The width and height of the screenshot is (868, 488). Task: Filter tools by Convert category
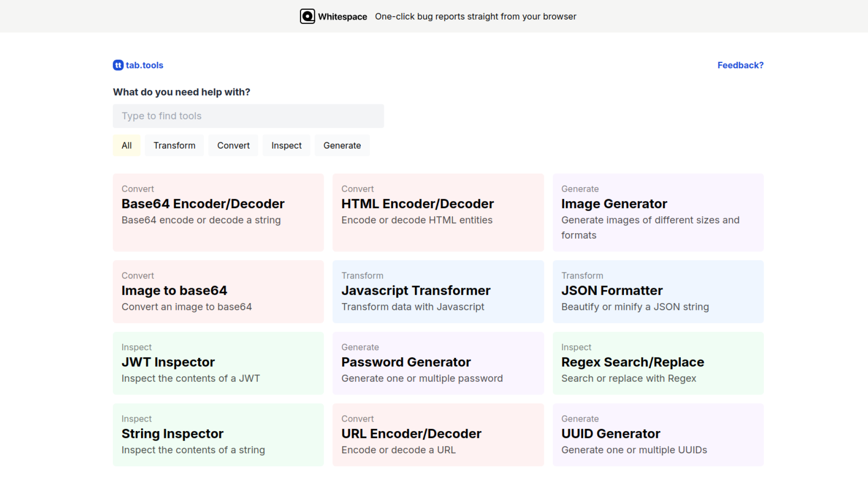coord(233,145)
